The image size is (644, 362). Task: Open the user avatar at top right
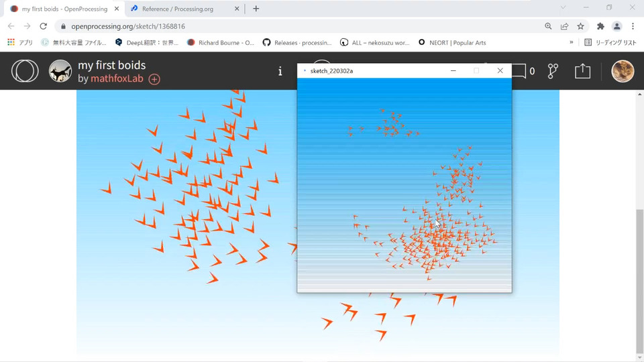pyautogui.click(x=623, y=71)
